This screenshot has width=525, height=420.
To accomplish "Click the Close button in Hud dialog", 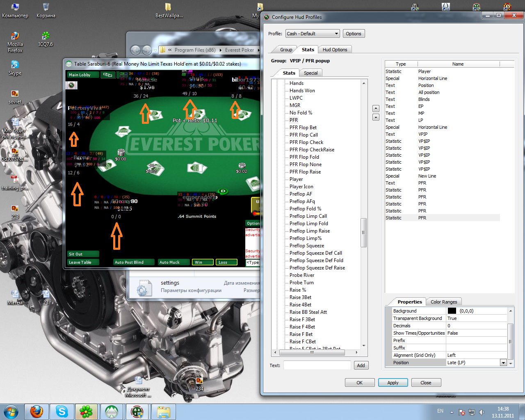I will [426, 383].
